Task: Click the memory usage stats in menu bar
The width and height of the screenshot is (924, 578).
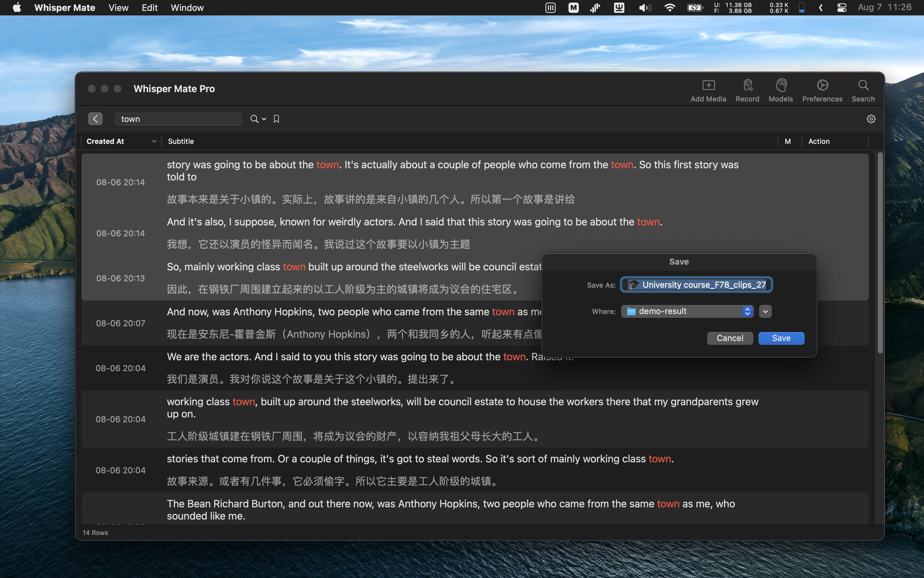Action: tap(733, 8)
